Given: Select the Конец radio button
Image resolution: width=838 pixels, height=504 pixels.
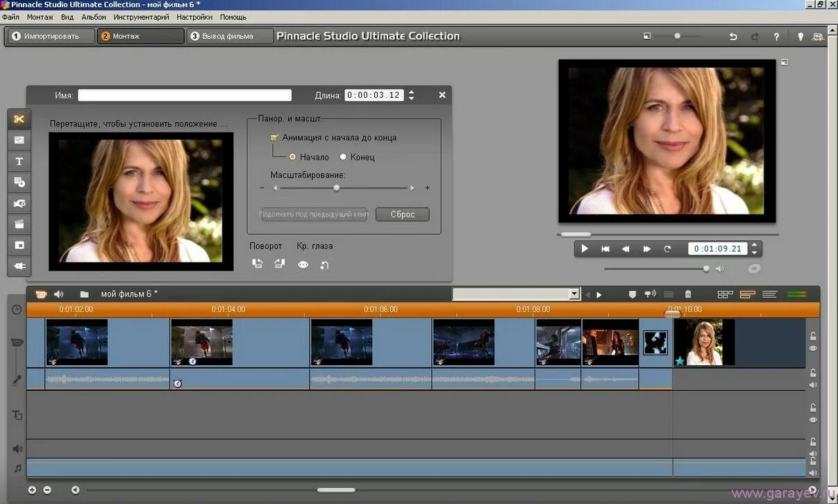Looking at the screenshot, I should (x=343, y=157).
